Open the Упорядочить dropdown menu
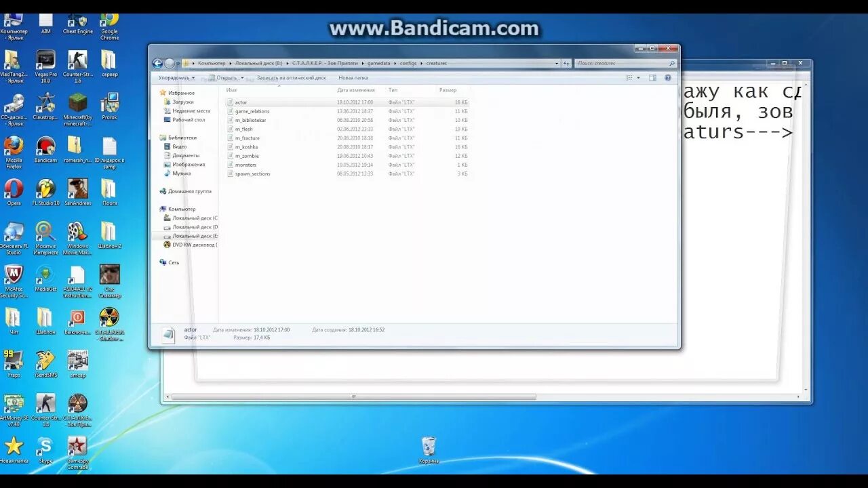The image size is (868, 488). (x=176, y=78)
